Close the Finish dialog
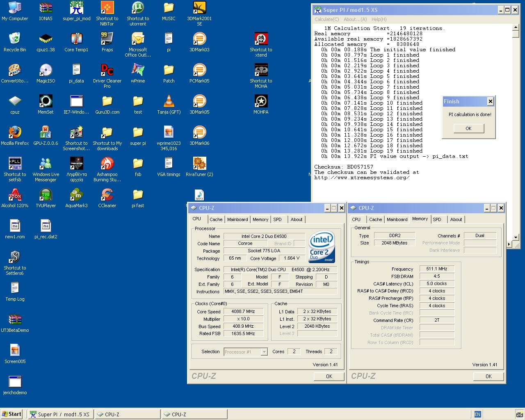Viewport: 525px width, 420px height. click(490, 101)
